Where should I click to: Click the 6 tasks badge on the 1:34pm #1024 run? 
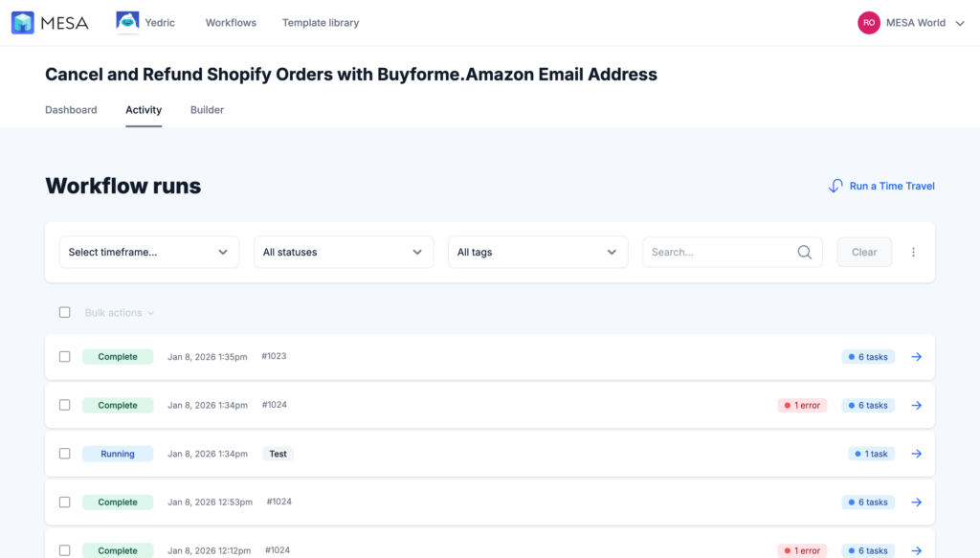pyautogui.click(x=868, y=405)
